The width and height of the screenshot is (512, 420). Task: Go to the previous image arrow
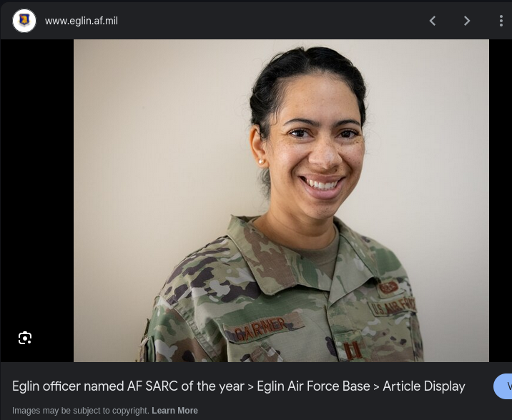(x=433, y=21)
